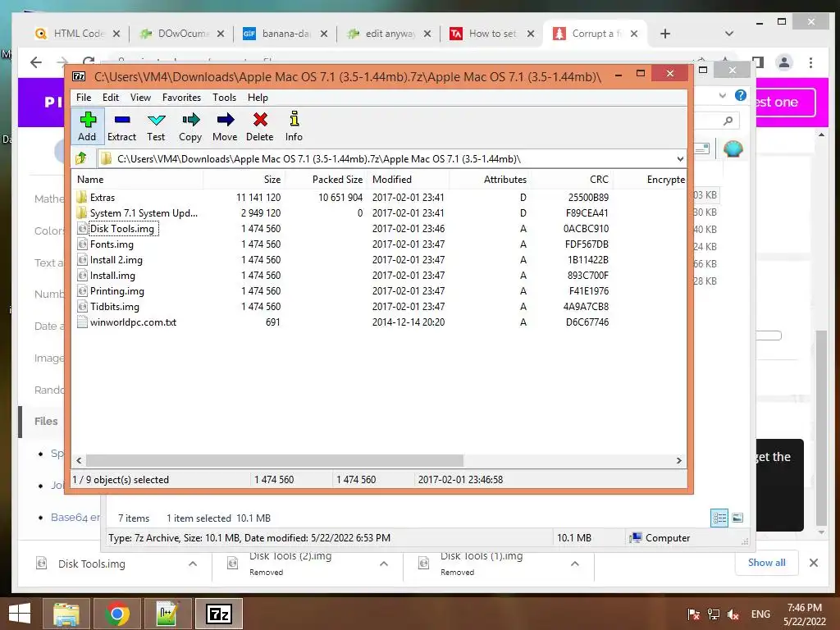Click the winworldpc.com.txt file icon
840x630 pixels.
pyautogui.click(x=82, y=322)
